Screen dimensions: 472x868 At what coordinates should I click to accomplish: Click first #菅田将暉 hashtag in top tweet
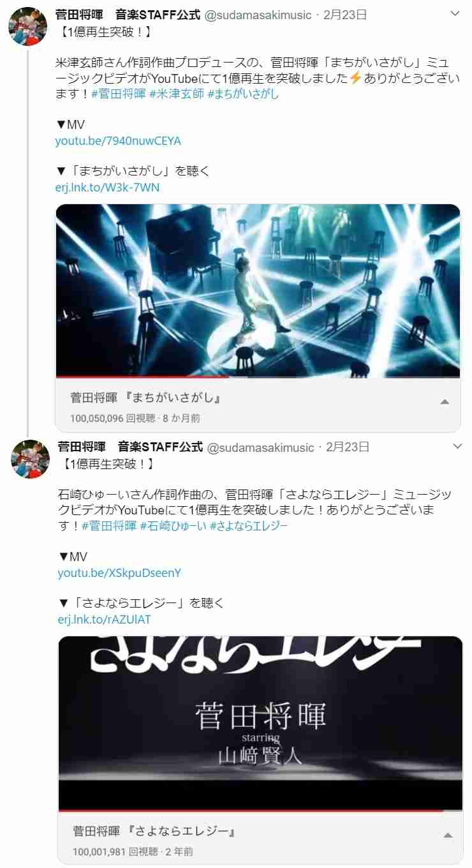[119, 94]
